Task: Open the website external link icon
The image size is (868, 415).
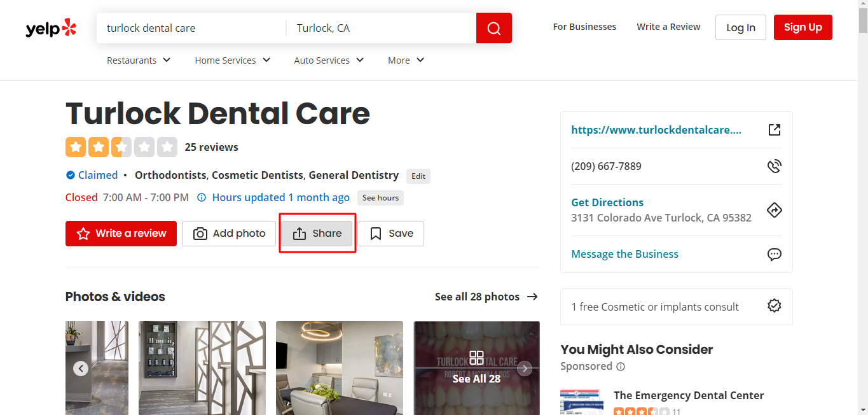Action: [x=774, y=130]
